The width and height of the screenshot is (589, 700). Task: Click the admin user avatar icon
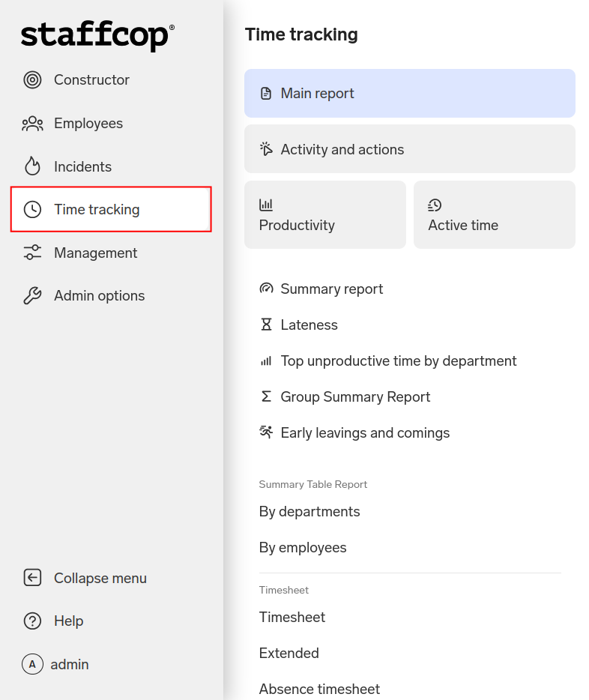click(32, 664)
